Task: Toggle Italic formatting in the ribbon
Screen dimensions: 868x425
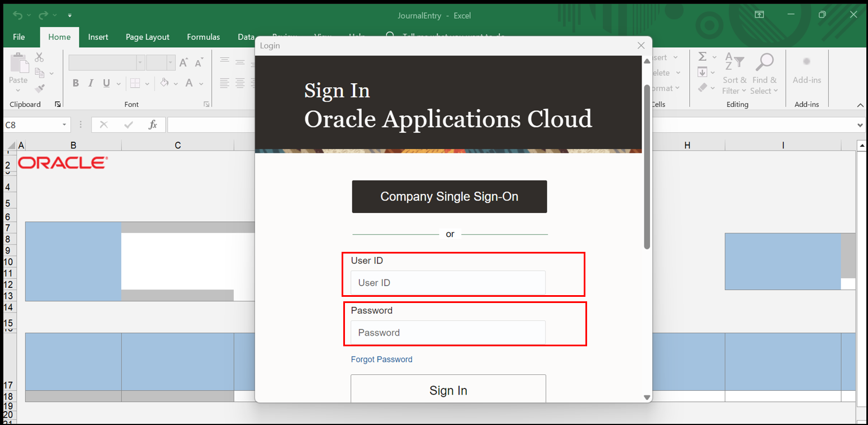Action: pyautogui.click(x=91, y=83)
